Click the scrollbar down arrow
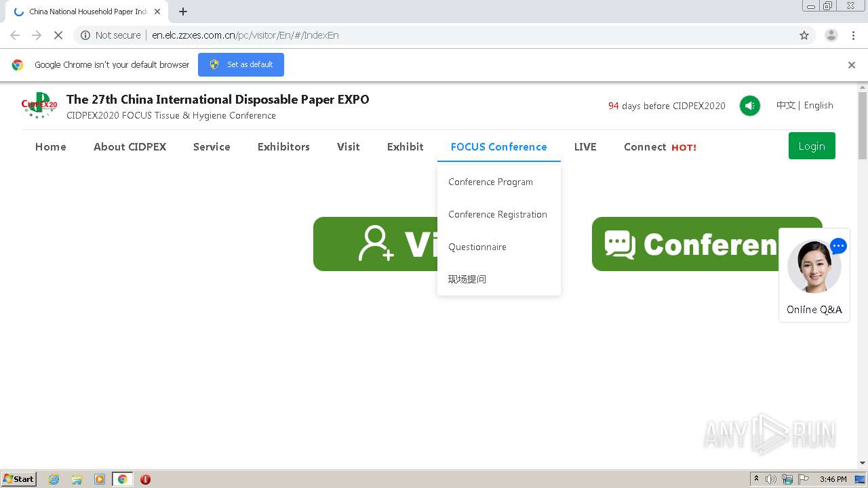868x488 pixels. click(863, 463)
